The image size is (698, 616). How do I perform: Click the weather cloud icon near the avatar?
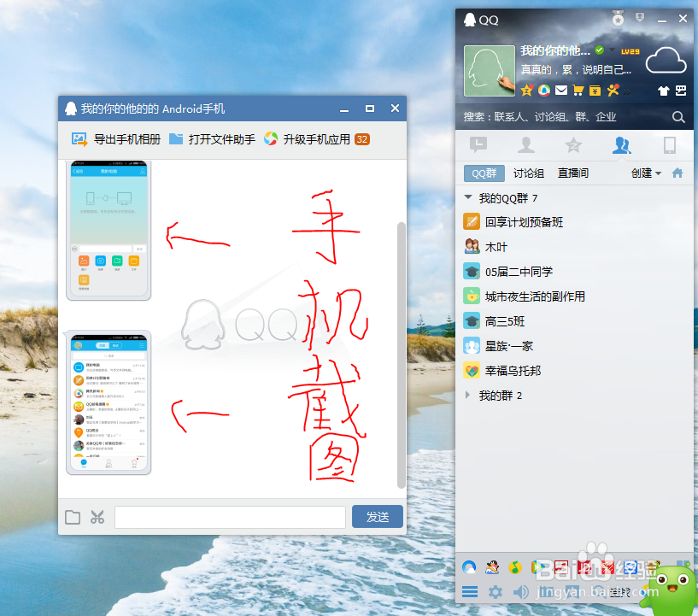[x=666, y=59]
